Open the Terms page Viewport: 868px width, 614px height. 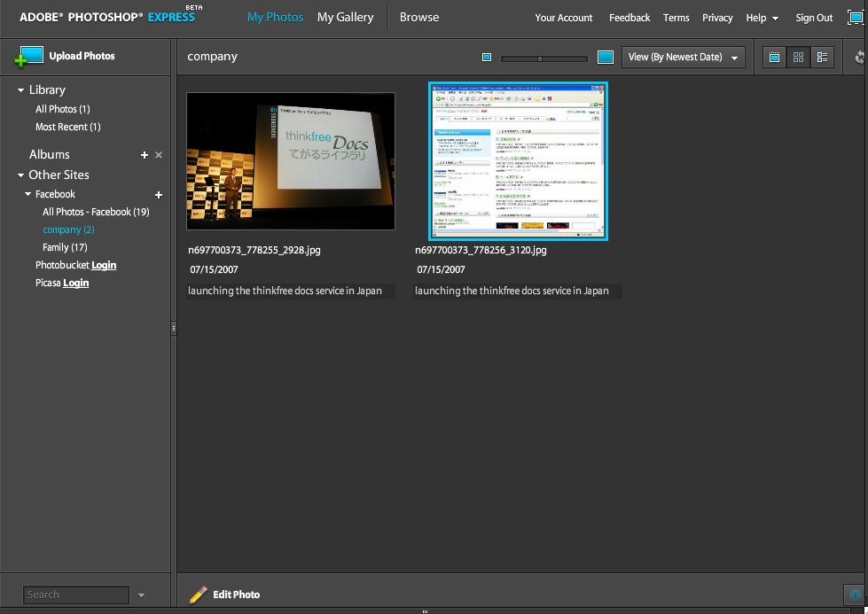pyautogui.click(x=676, y=18)
